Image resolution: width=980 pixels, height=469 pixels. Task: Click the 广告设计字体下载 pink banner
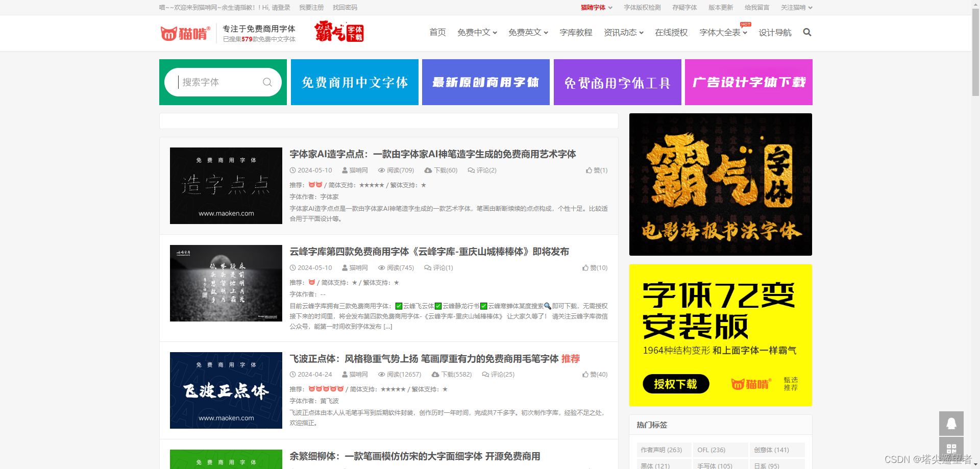pos(749,82)
